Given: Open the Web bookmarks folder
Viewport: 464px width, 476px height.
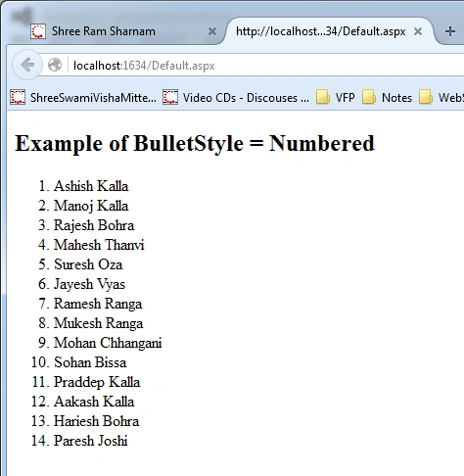Looking at the screenshot, I should coord(441,98).
